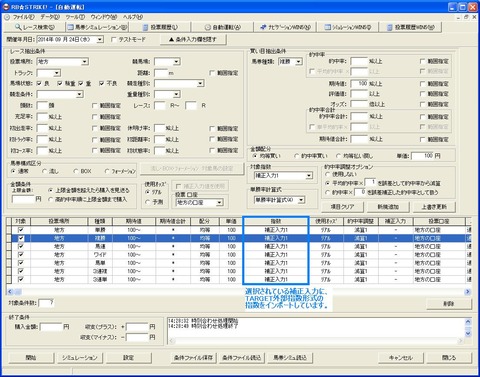
Task: Open the 投票履歴 toolbar button
Action: tap(160, 27)
